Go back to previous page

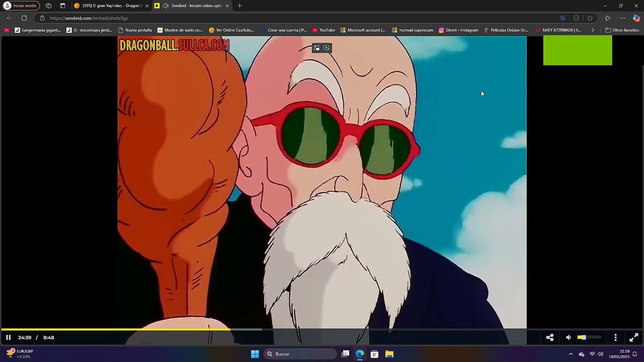[x=9, y=18]
